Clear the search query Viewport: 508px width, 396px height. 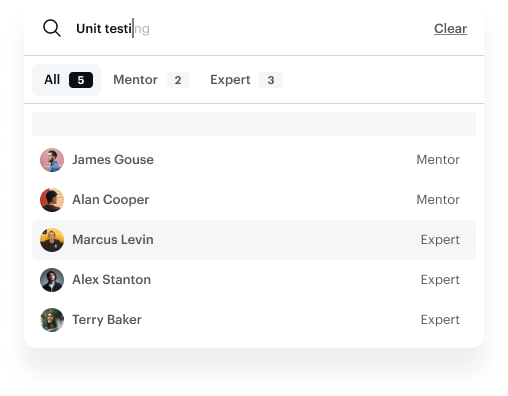coord(450,29)
